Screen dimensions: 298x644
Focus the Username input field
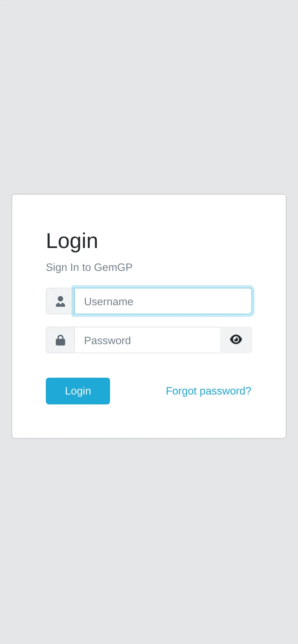click(x=163, y=301)
